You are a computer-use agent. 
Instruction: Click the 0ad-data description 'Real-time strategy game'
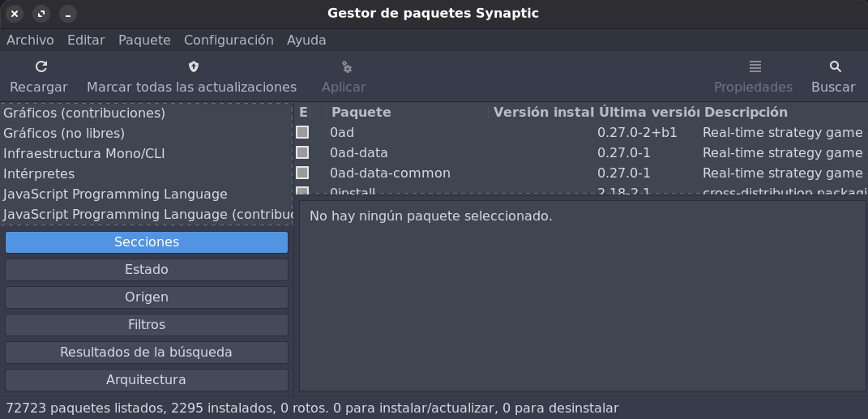782,152
